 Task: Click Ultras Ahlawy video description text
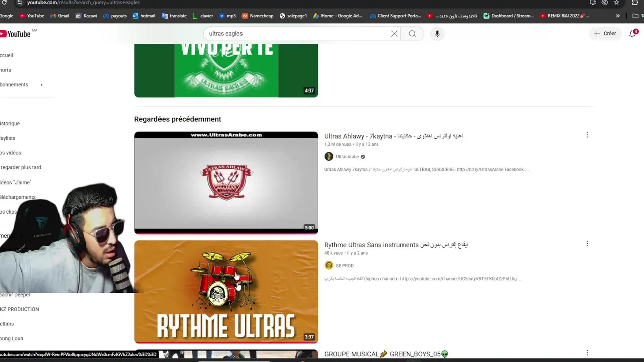coord(426,170)
